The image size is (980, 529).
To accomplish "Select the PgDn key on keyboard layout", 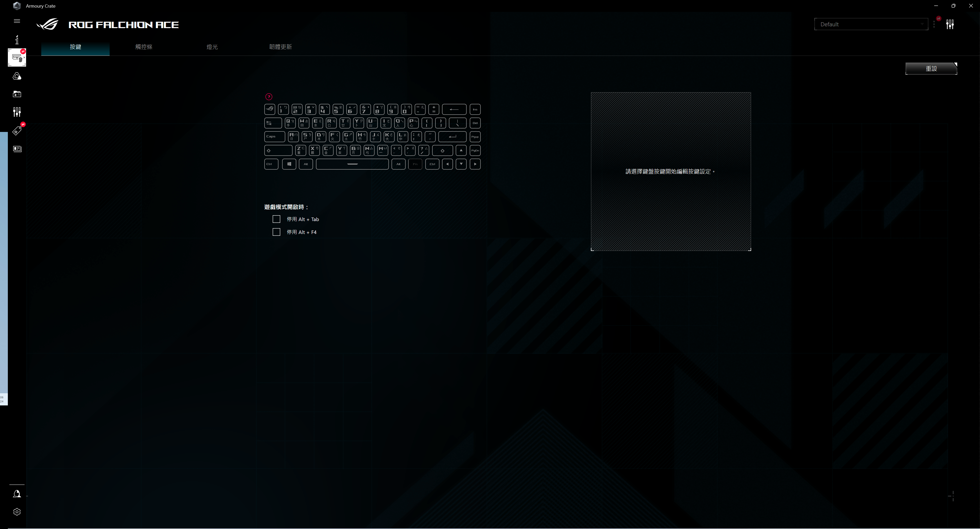I will tap(475, 150).
